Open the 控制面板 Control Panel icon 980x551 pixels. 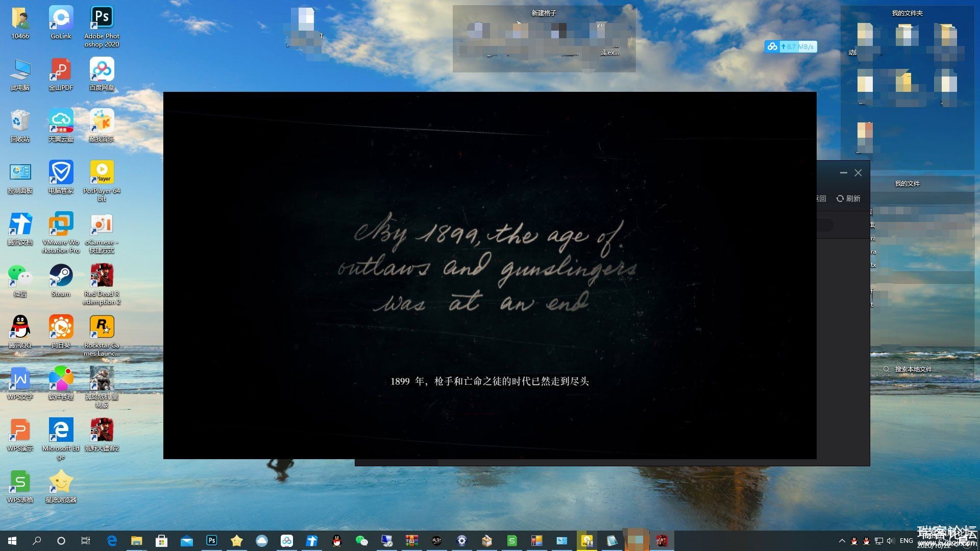(x=20, y=178)
